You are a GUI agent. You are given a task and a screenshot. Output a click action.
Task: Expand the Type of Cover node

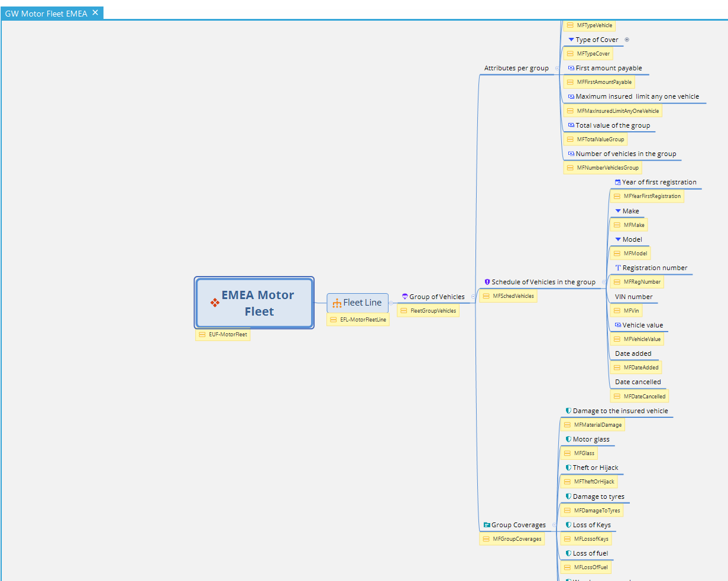point(627,40)
